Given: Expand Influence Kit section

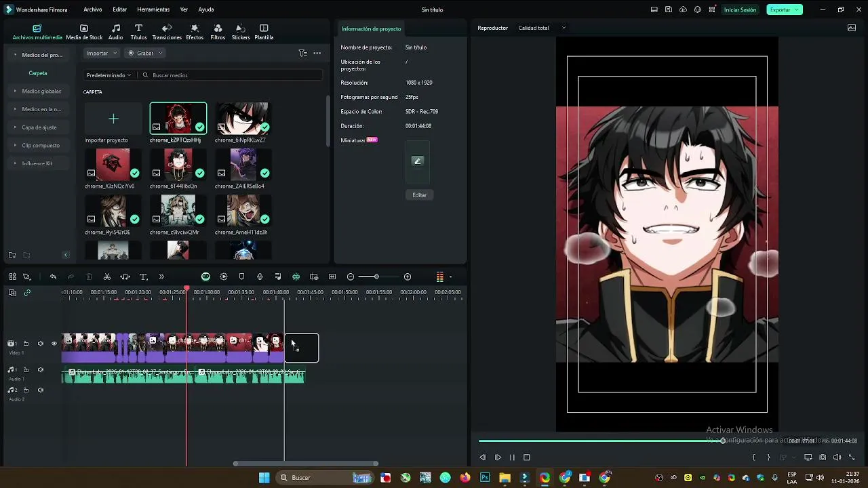Looking at the screenshot, I should coord(15,163).
